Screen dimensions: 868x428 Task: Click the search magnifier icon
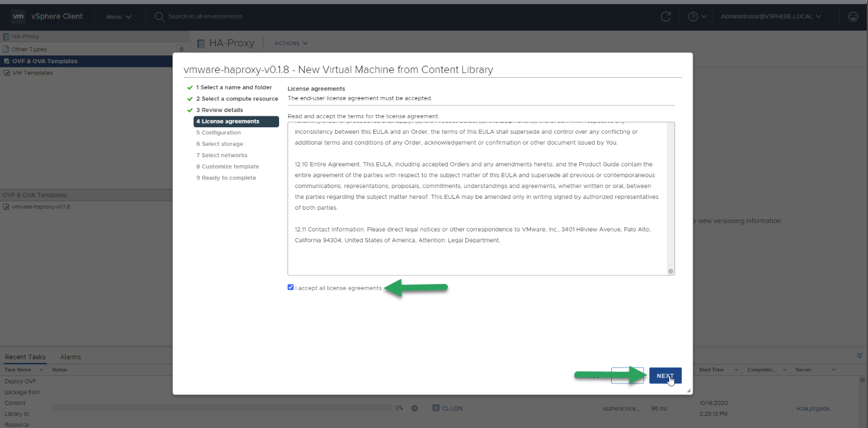coord(159,17)
